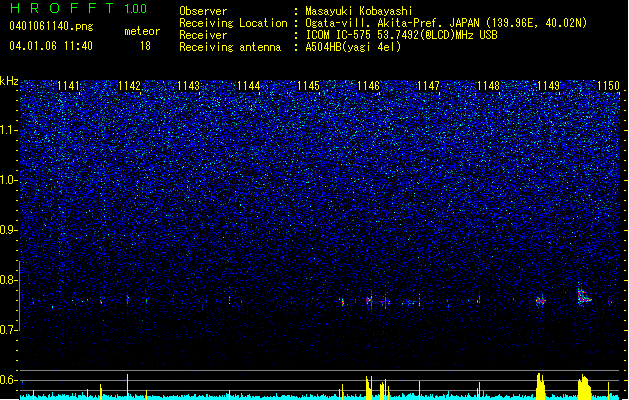
Task: Click time marker 1145 on the time axis
Action: [308, 86]
